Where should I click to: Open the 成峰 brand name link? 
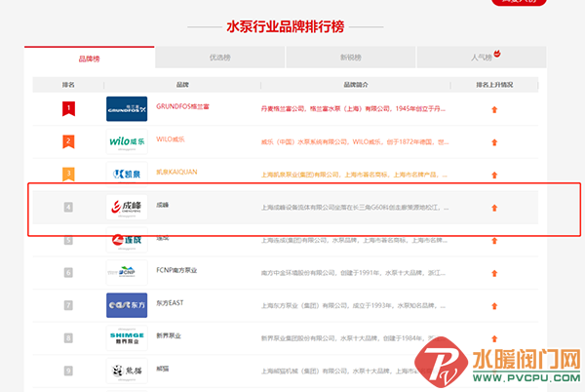pos(162,205)
